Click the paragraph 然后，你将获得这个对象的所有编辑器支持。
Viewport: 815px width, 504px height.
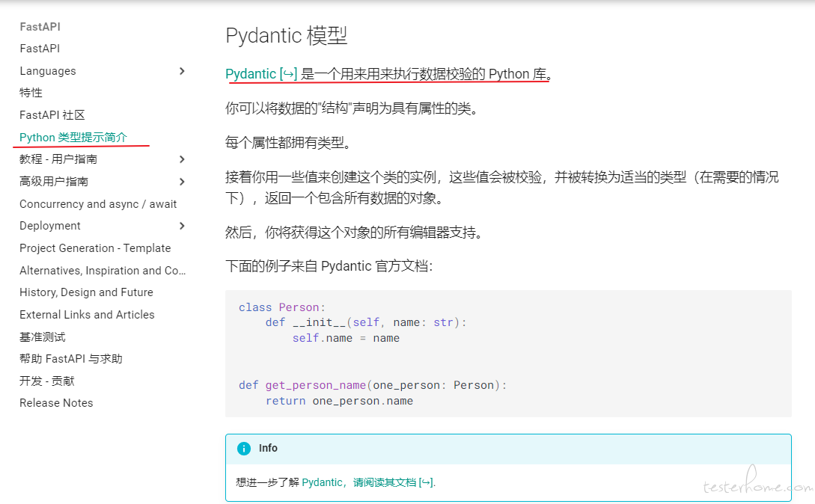click(x=355, y=232)
